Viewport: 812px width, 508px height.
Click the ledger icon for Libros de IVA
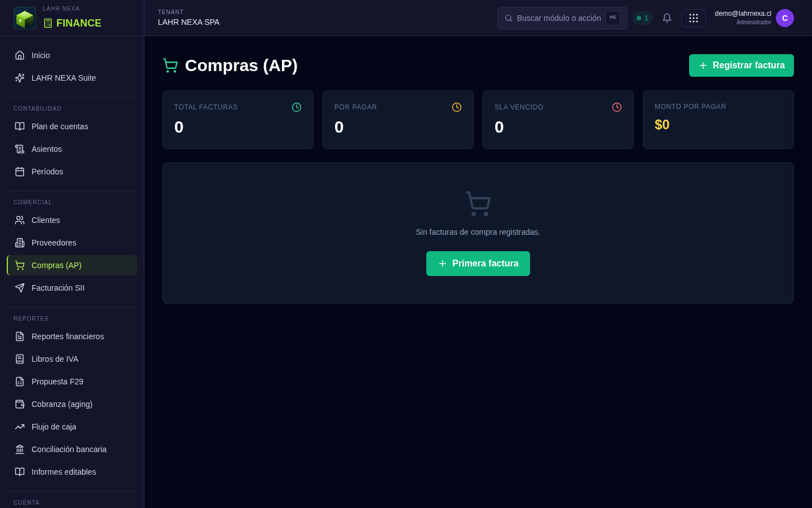coord(20,359)
